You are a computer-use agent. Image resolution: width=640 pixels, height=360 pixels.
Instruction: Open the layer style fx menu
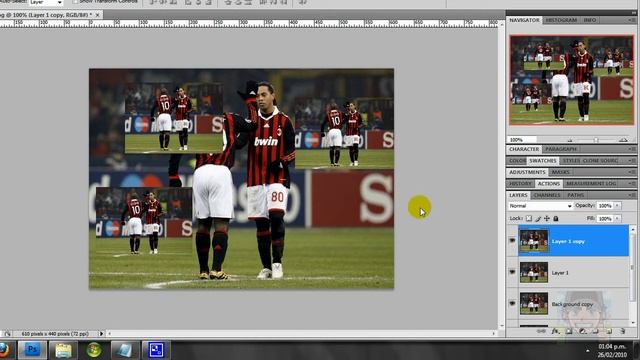click(555, 331)
